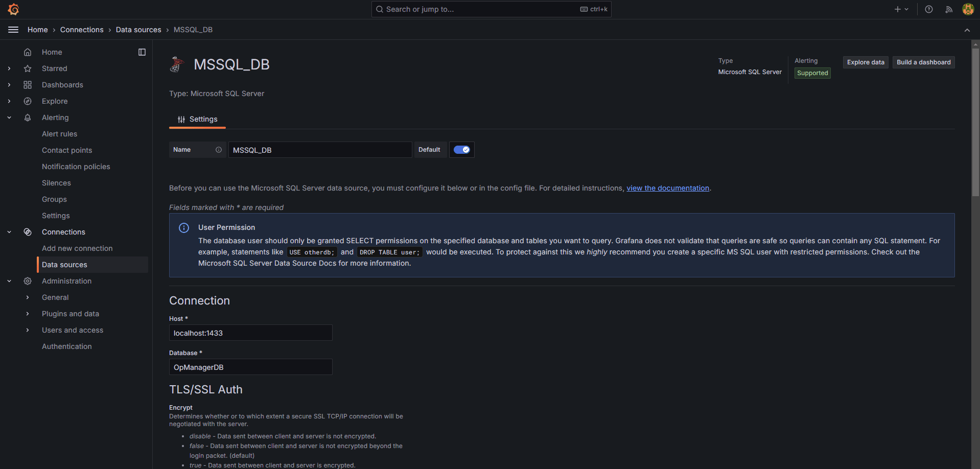Select the Settings tab
980x469 pixels.
(x=198, y=119)
